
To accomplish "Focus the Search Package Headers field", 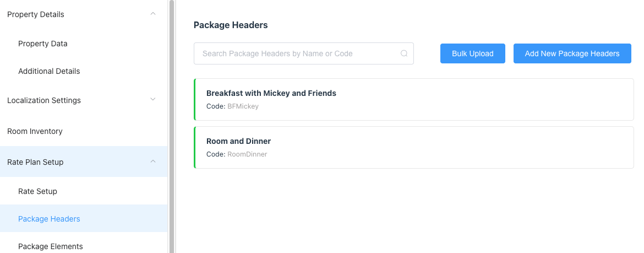I will tap(297, 53).
